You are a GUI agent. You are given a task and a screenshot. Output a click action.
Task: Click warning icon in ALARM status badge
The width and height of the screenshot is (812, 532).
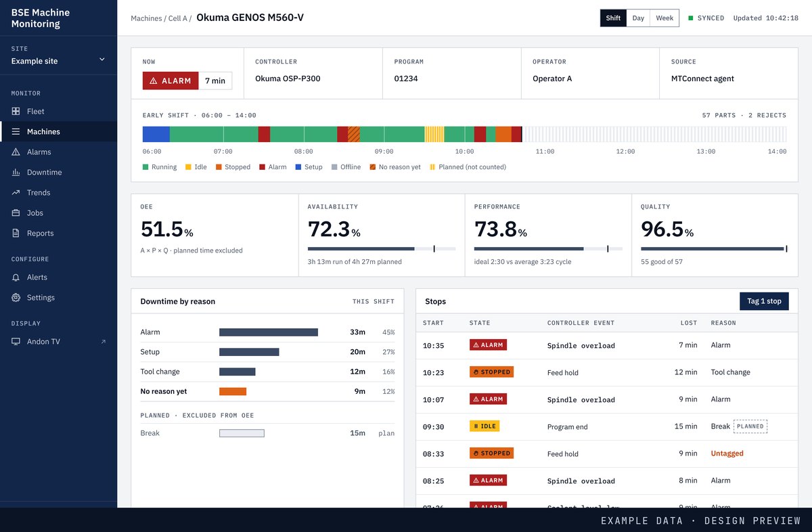154,81
